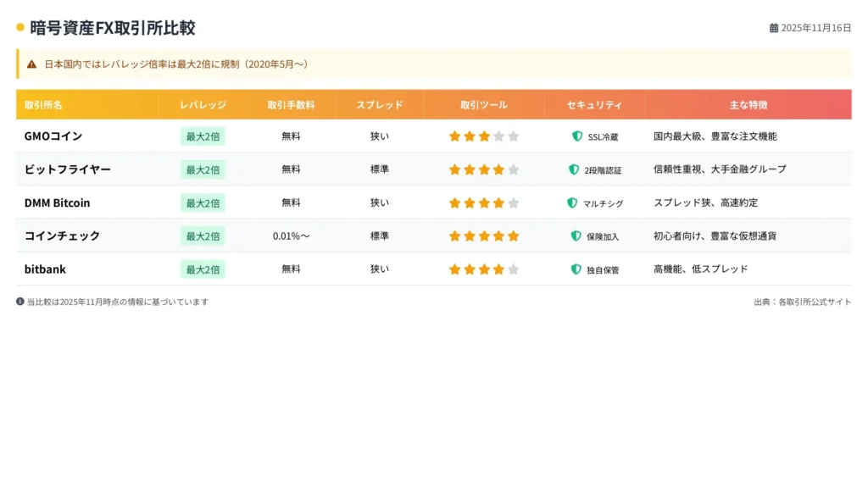Click the セキュリティ column header
Screen dimensions: 868x488
[x=594, y=105]
